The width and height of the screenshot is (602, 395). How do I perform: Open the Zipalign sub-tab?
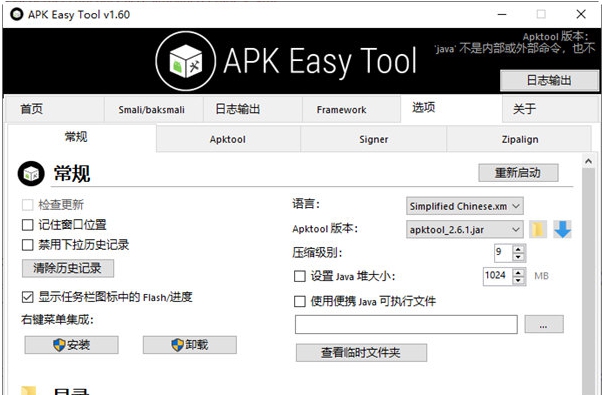pyautogui.click(x=519, y=139)
